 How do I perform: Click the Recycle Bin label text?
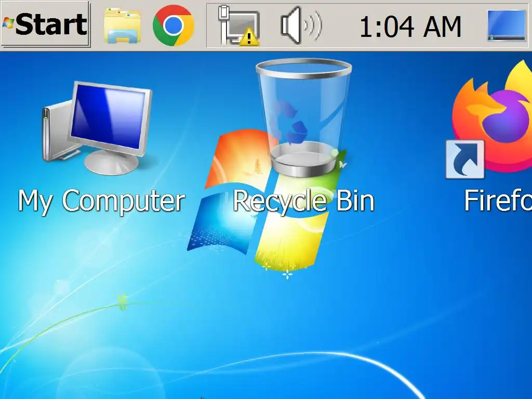tap(303, 202)
